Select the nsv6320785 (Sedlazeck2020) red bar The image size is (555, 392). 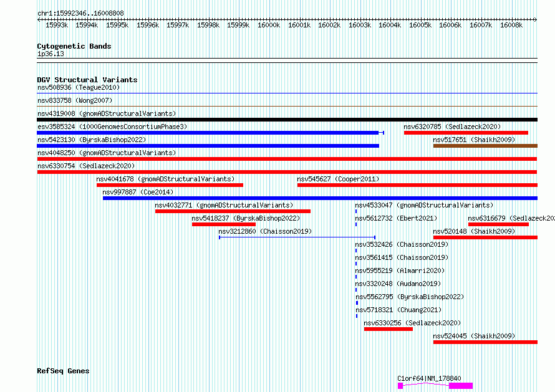click(x=466, y=133)
